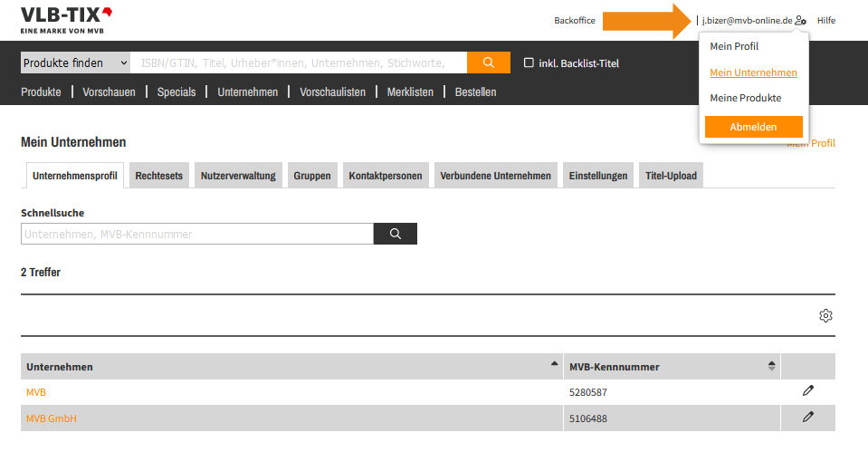Switch to Nutzerverwaltung tab

coord(238,176)
